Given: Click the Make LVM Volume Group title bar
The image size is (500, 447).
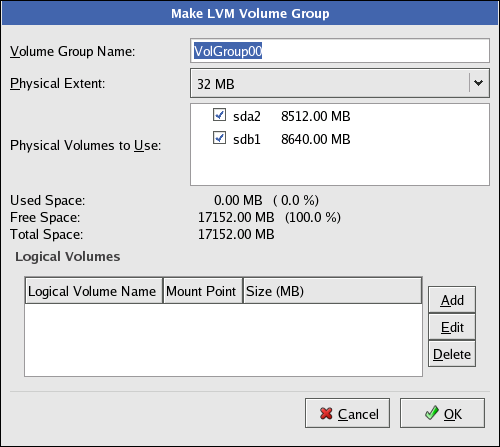Looking at the screenshot, I should [x=250, y=13].
